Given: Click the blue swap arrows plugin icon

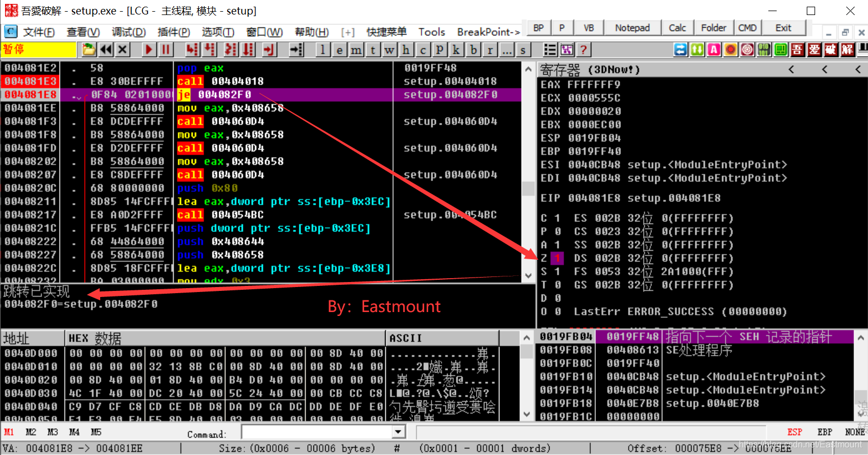Looking at the screenshot, I should tap(680, 50).
